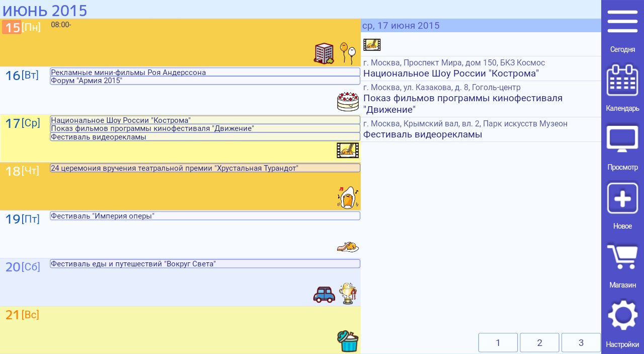The width and height of the screenshot is (644, 354).
Task: Click the building sticker on June 15
Action: (324, 53)
